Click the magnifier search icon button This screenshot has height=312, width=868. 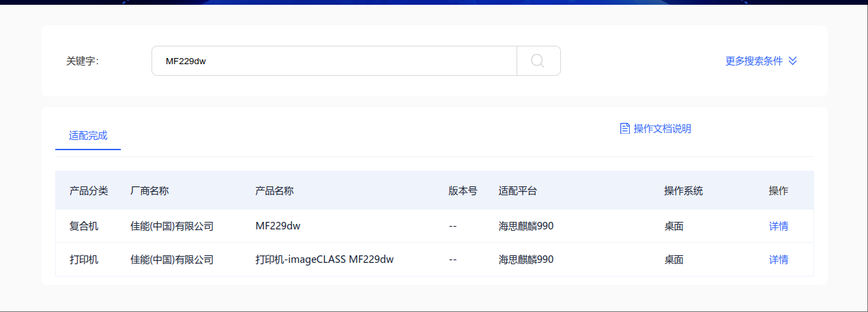click(538, 61)
